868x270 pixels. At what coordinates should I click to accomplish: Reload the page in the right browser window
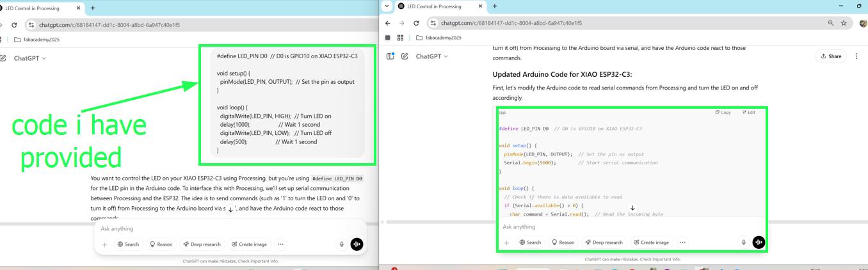coord(416,23)
